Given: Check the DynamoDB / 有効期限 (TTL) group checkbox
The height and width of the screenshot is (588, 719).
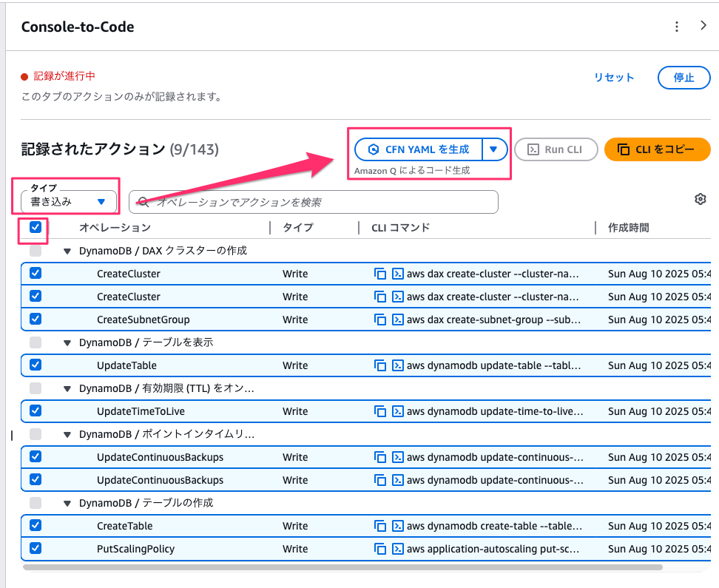Looking at the screenshot, I should click(36, 388).
